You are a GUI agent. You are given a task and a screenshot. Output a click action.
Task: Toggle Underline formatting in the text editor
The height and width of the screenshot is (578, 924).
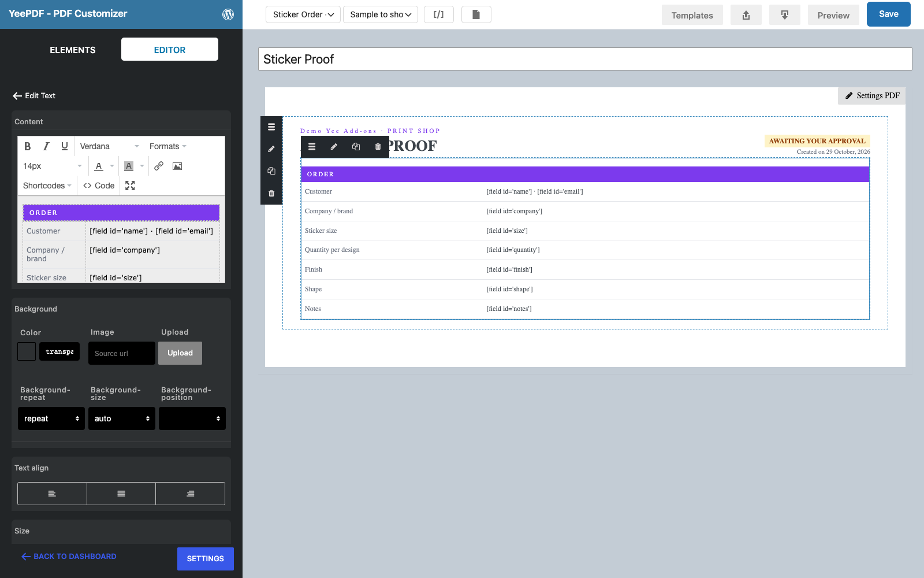[x=65, y=146]
